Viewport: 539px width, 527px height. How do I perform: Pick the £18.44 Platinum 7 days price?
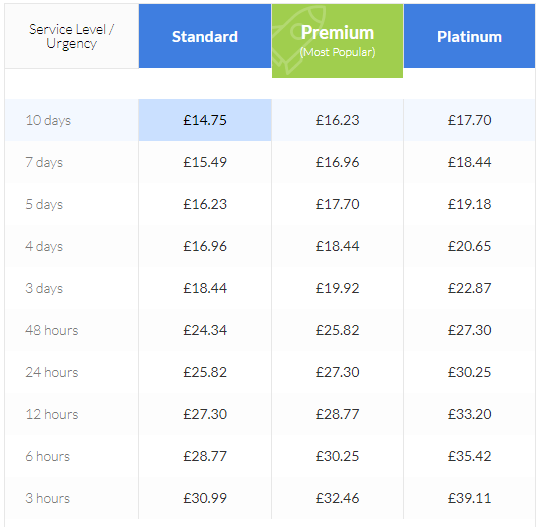[469, 162]
